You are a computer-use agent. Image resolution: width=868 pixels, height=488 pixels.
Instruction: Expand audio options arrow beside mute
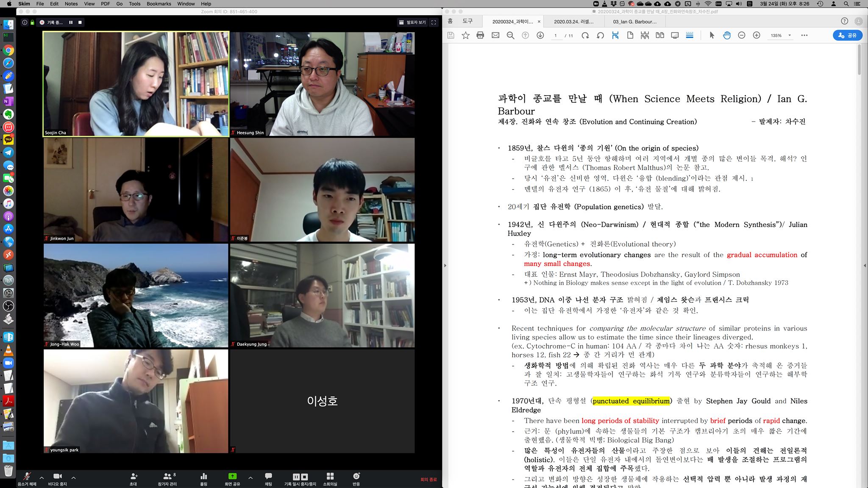(42, 477)
